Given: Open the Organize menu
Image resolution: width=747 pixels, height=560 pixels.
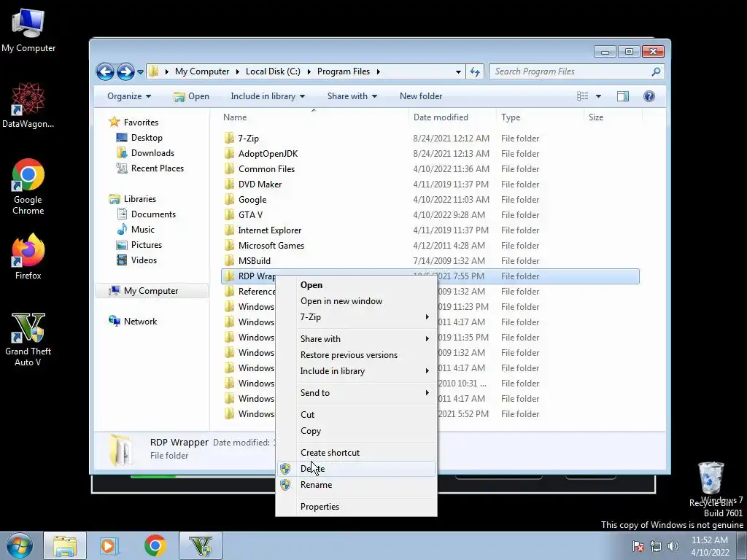Looking at the screenshot, I should (129, 96).
